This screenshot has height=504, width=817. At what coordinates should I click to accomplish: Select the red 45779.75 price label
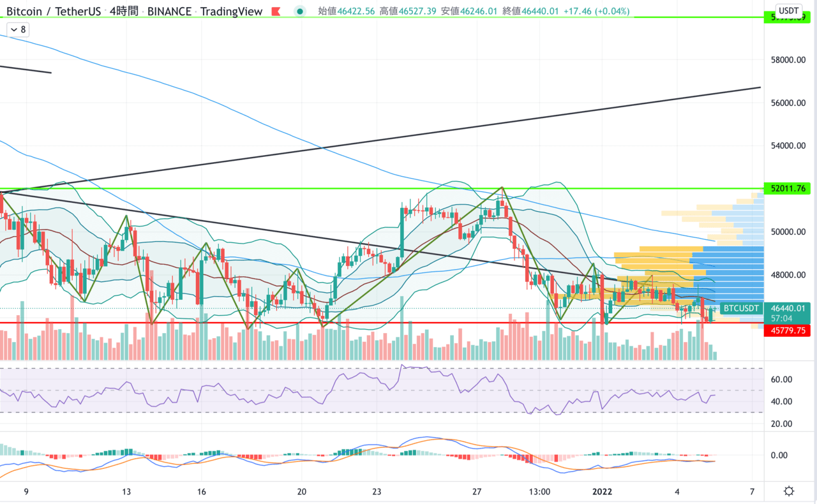coord(788,331)
